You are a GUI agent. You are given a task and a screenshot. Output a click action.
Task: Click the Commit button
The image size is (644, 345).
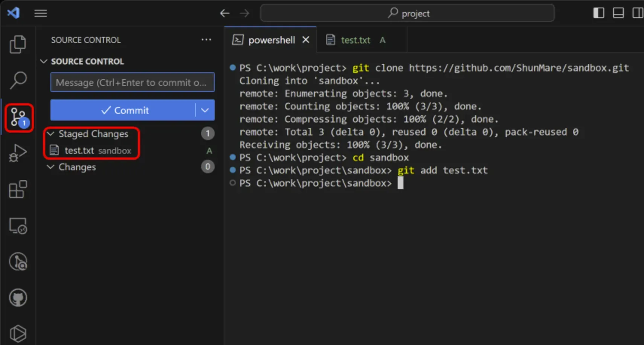[x=123, y=110]
